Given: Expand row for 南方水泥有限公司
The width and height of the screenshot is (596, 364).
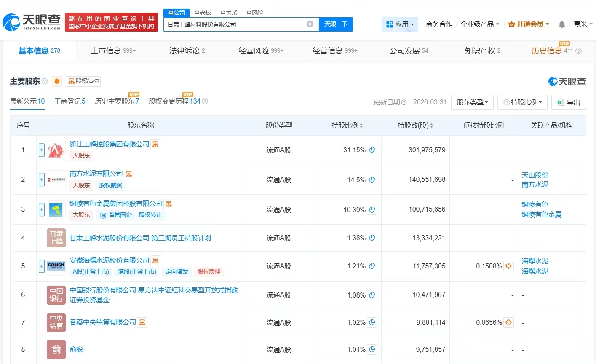Looking at the screenshot, I should [42, 180].
